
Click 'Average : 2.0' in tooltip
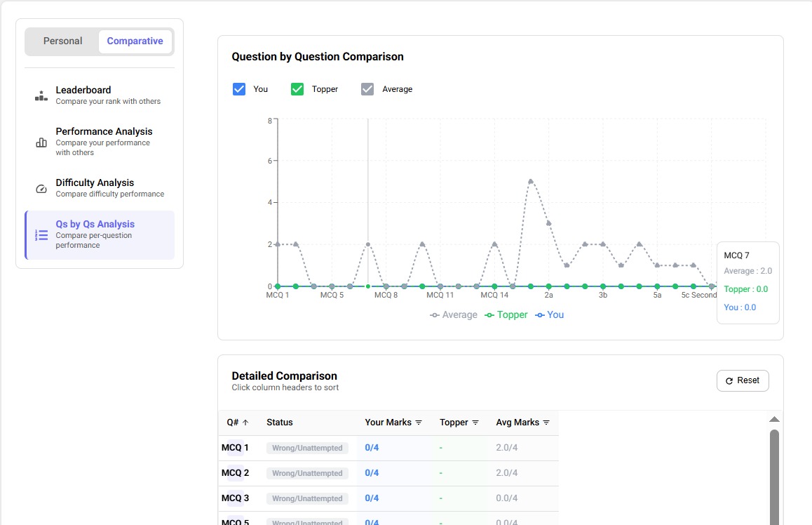click(x=747, y=271)
